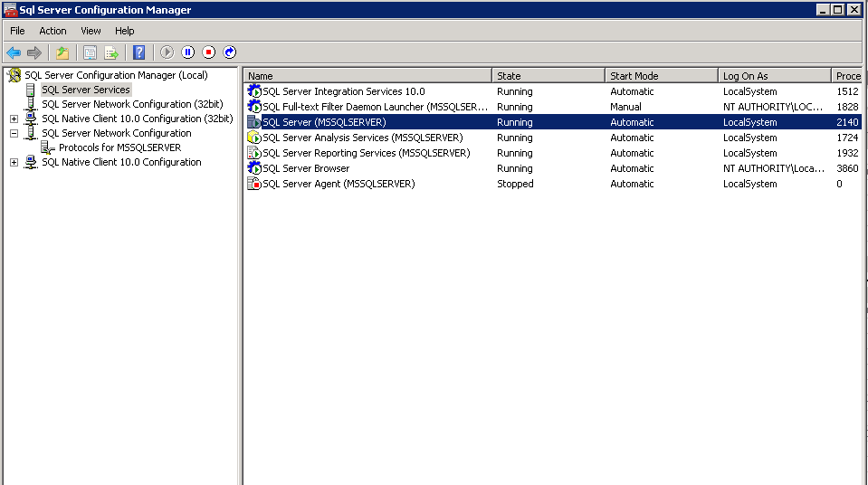Image resolution: width=868 pixels, height=485 pixels.
Task: Collapse the SQL Server Network Configuration node
Action: coord(14,133)
